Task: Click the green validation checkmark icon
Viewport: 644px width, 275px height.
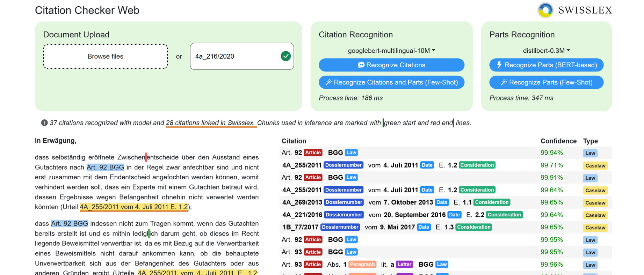Action: tap(285, 56)
